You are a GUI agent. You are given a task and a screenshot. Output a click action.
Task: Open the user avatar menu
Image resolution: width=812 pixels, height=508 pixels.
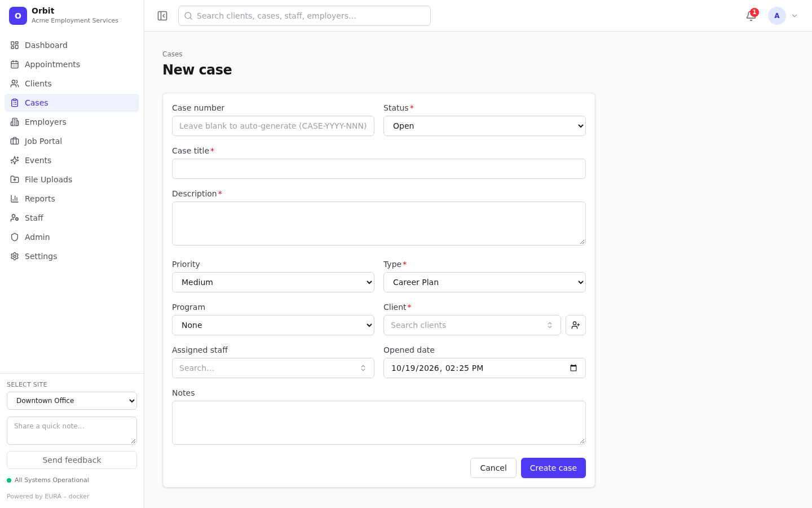[777, 16]
